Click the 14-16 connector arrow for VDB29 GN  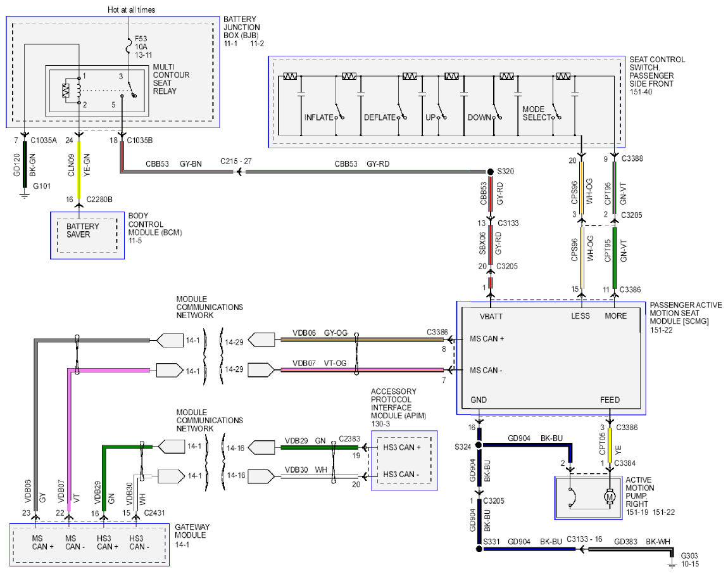(x=262, y=447)
